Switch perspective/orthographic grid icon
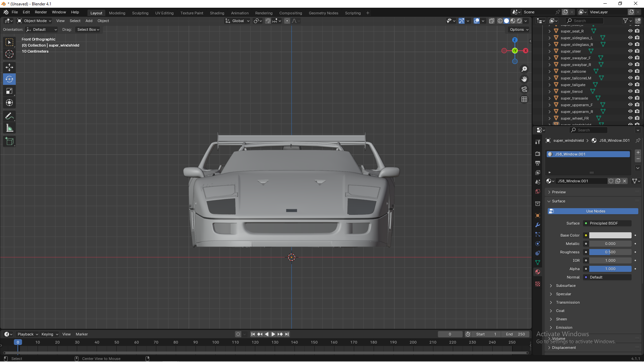 tap(524, 99)
